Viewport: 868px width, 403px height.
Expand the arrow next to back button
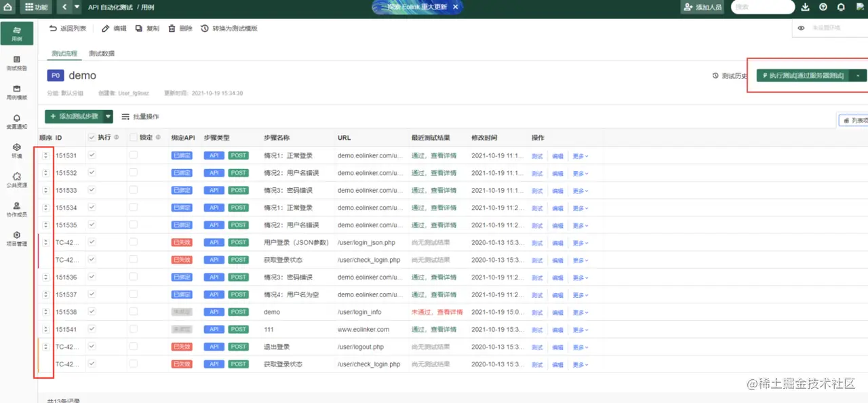77,7
